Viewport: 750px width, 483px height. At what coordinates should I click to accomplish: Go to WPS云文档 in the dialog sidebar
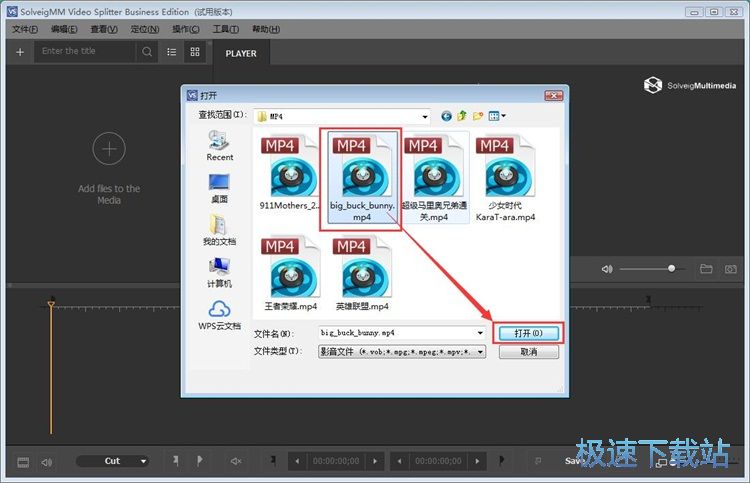[220, 314]
